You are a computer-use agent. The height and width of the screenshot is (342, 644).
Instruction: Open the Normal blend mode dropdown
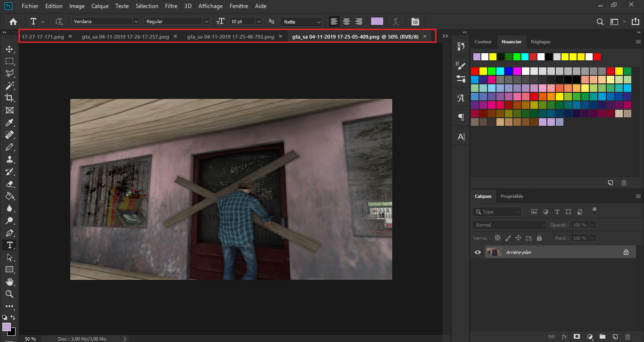(x=509, y=225)
